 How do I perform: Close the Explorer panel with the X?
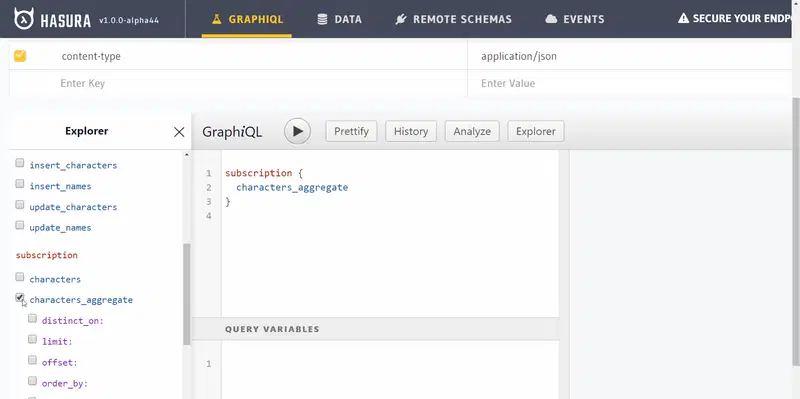(179, 132)
